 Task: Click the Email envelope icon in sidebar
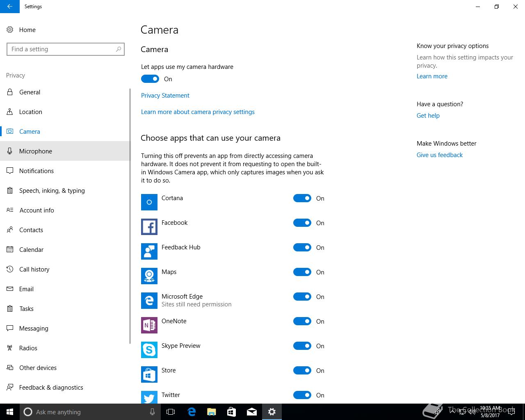coord(10,289)
